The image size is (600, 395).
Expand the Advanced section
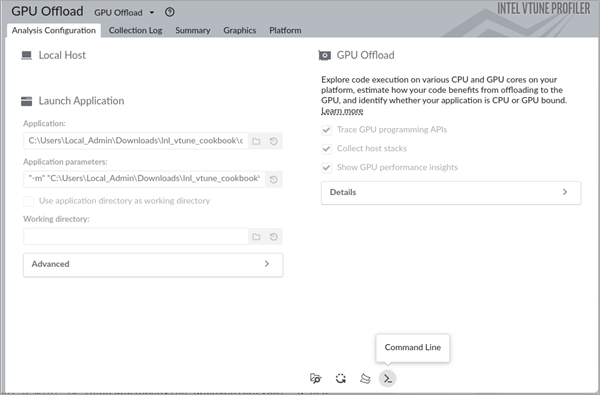tap(153, 264)
